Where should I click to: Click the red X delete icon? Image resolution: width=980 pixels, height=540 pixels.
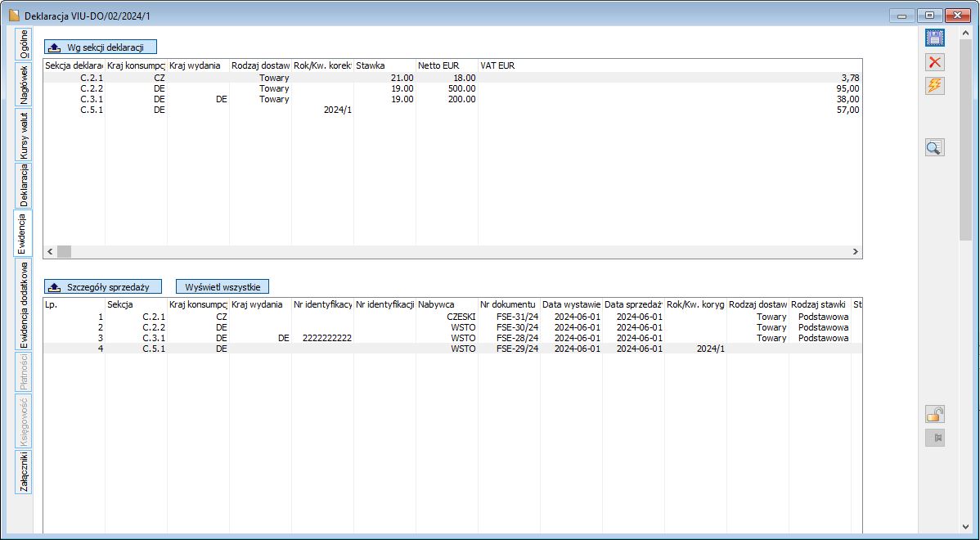tap(934, 62)
